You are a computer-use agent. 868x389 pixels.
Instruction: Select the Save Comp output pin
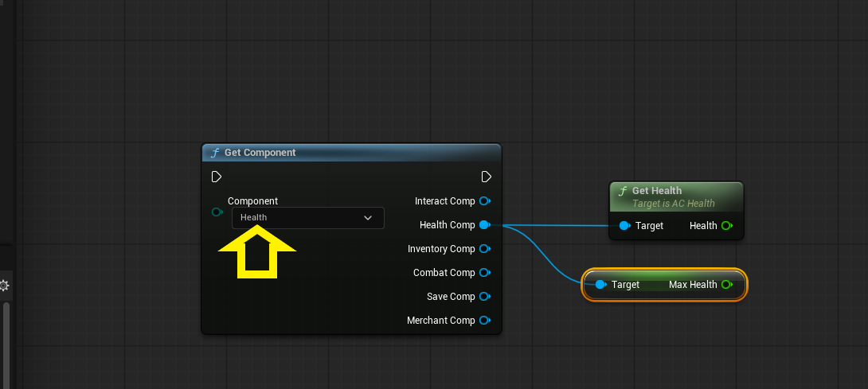tap(485, 296)
